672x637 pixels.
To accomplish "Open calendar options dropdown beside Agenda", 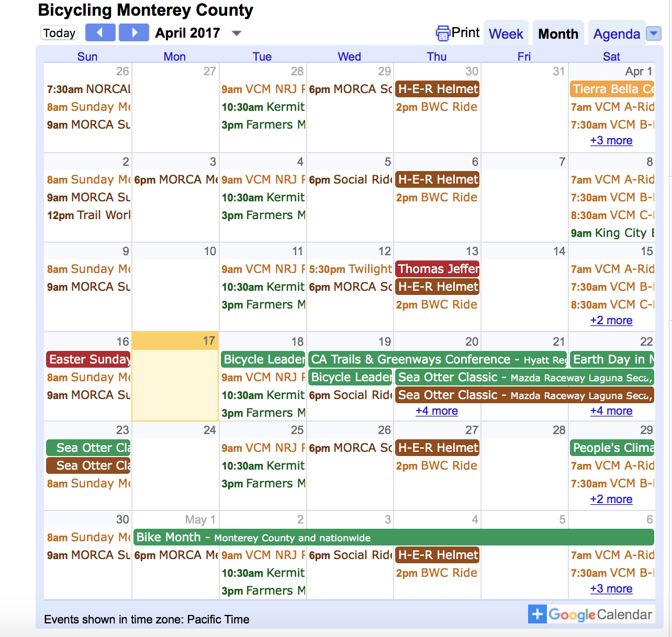I will tap(654, 33).
